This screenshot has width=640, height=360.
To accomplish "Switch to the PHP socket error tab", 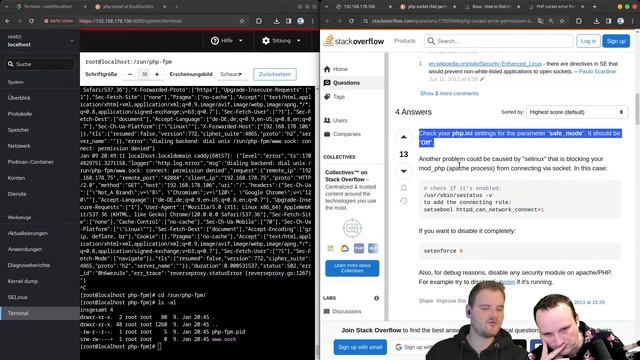I will (x=556, y=7).
